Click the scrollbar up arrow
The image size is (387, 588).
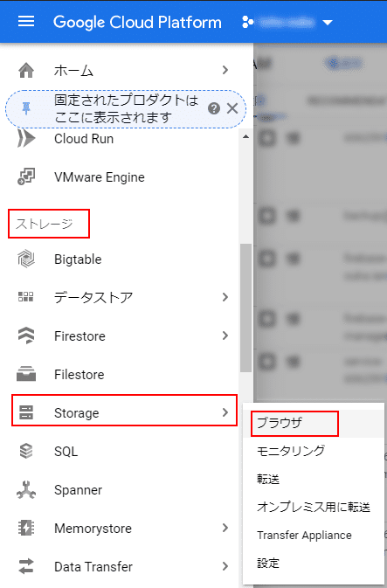pos(245,136)
